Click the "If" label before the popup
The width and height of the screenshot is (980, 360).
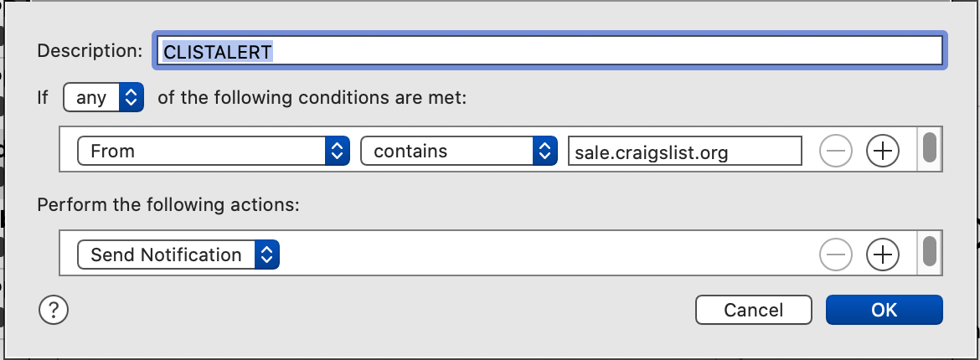coord(43,98)
